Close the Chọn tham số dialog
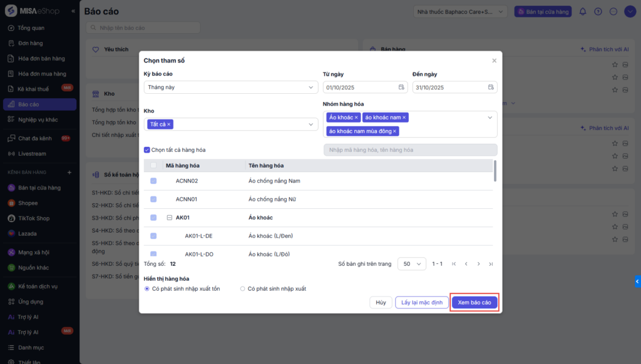Image resolution: width=641 pixels, height=364 pixels. (494, 61)
